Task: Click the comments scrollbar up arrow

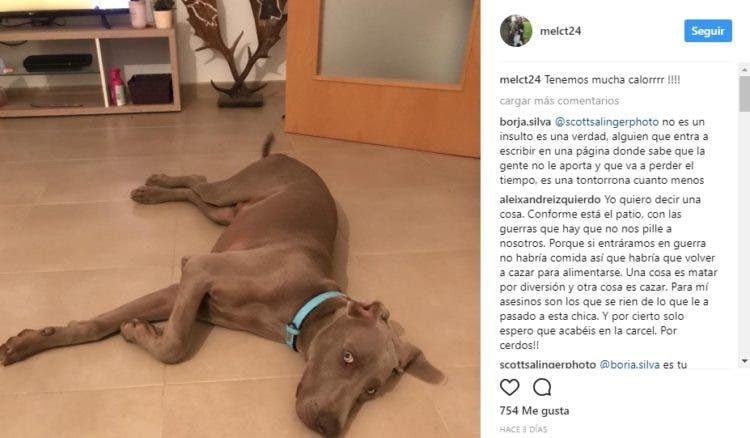Action: [x=744, y=70]
